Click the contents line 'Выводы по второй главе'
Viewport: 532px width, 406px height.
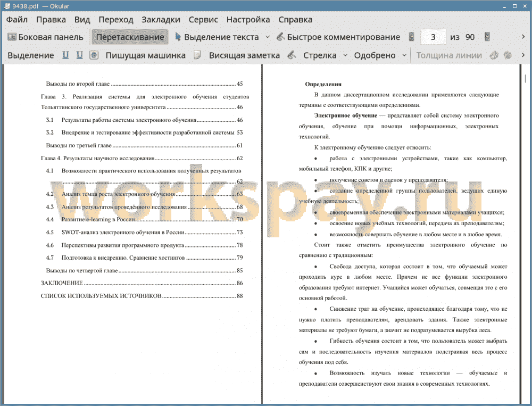pos(145,84)
